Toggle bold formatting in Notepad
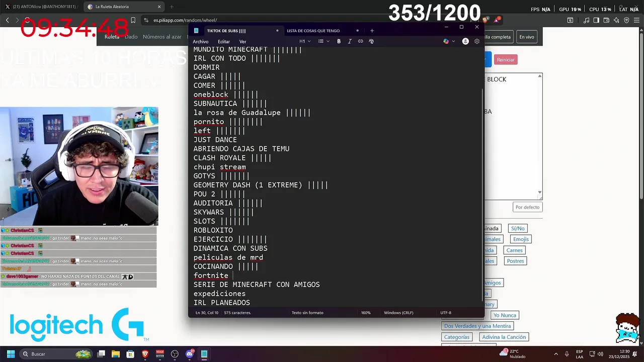 (339, 41)
